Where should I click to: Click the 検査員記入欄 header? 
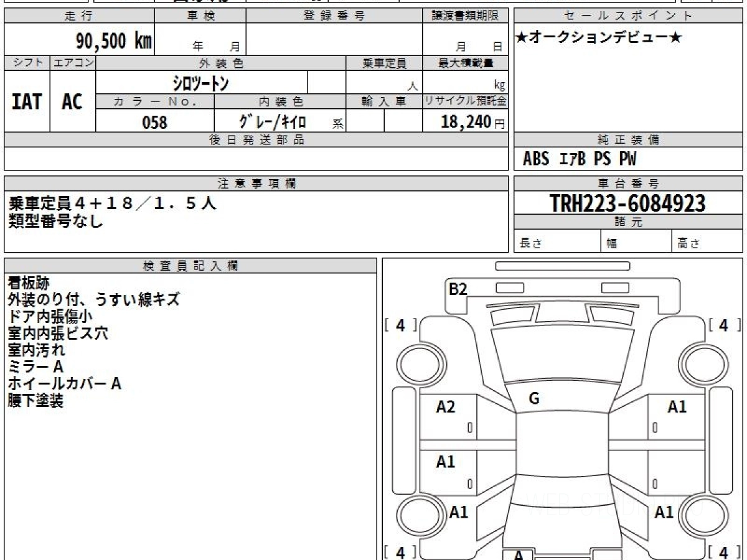pos(190,266)
